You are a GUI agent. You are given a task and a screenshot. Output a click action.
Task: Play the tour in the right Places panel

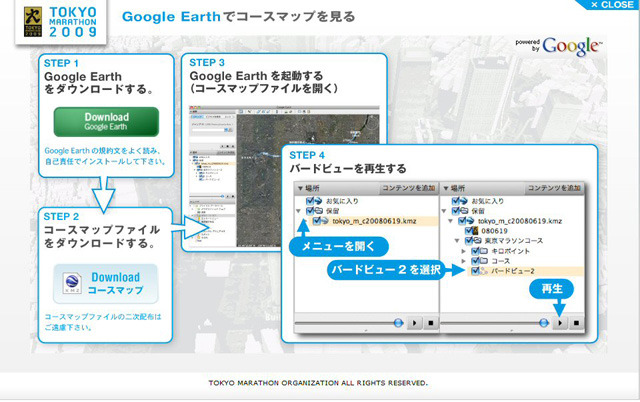click(560, 323)
